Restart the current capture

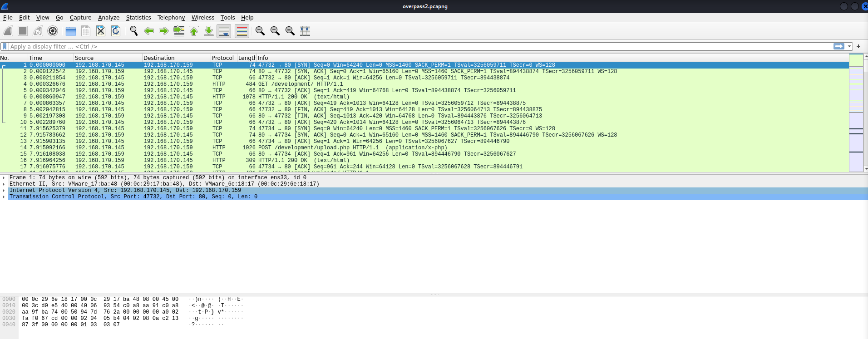tap(38, 31)
